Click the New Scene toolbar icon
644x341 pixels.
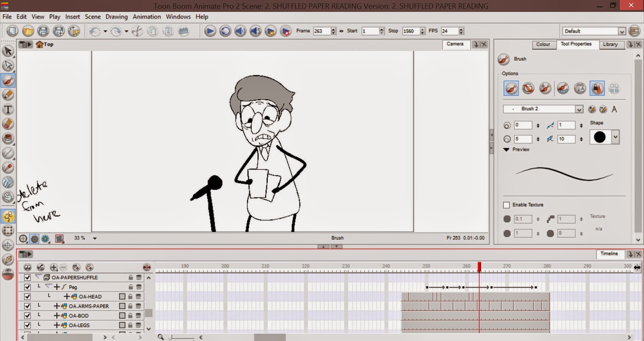coord(13,31)
